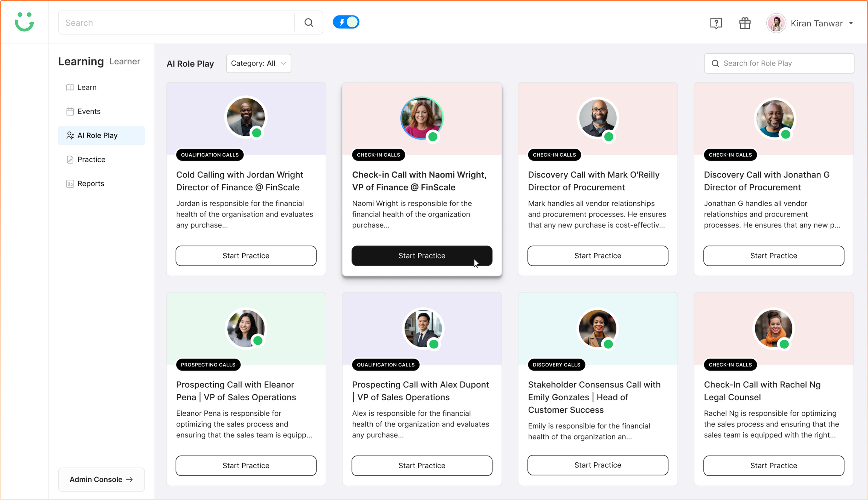Click the Learning heading in sidebar

[x=81, y=61]
